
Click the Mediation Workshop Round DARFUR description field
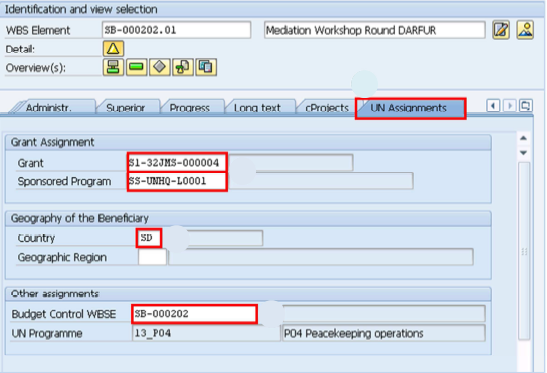374,30
